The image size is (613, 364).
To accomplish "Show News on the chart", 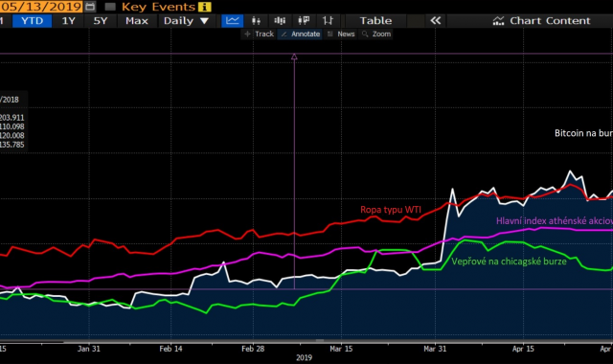I will [341, 34].
